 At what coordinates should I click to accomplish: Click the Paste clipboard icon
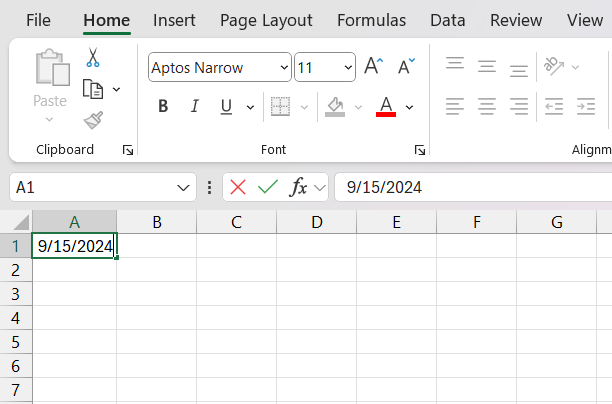tap(53, 67)
